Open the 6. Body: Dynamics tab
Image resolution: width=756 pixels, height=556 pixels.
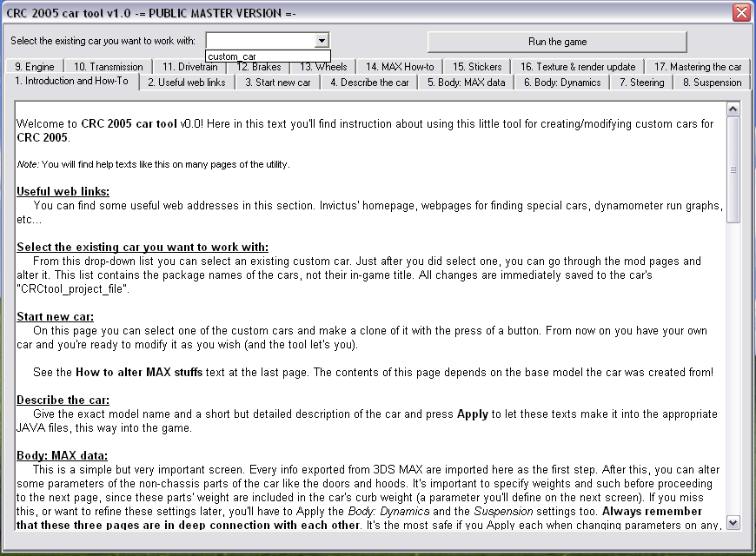point(562,83)
